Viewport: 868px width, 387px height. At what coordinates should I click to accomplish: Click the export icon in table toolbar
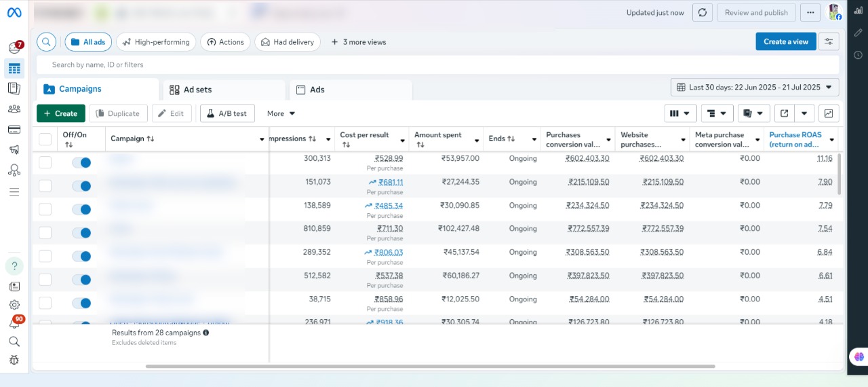785,113
